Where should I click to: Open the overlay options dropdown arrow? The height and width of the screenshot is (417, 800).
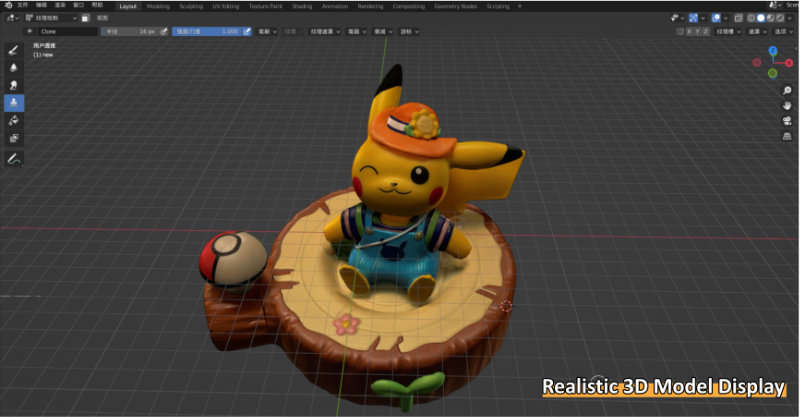(x=726, y=18)
